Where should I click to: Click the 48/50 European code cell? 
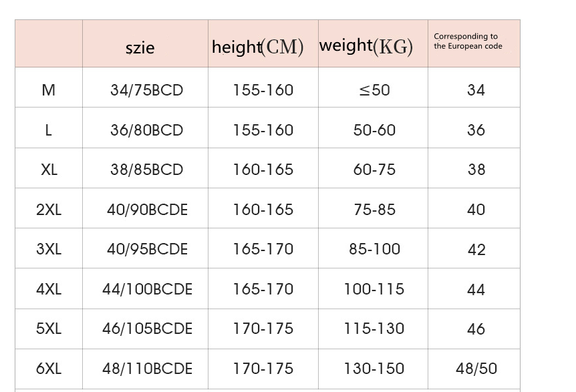point(476,369)
